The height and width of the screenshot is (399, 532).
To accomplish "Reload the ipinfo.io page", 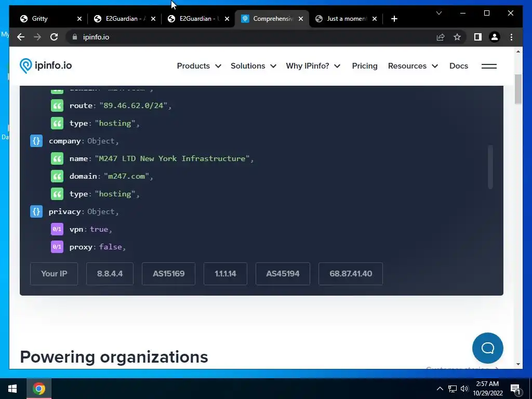I will click(54, 37).
